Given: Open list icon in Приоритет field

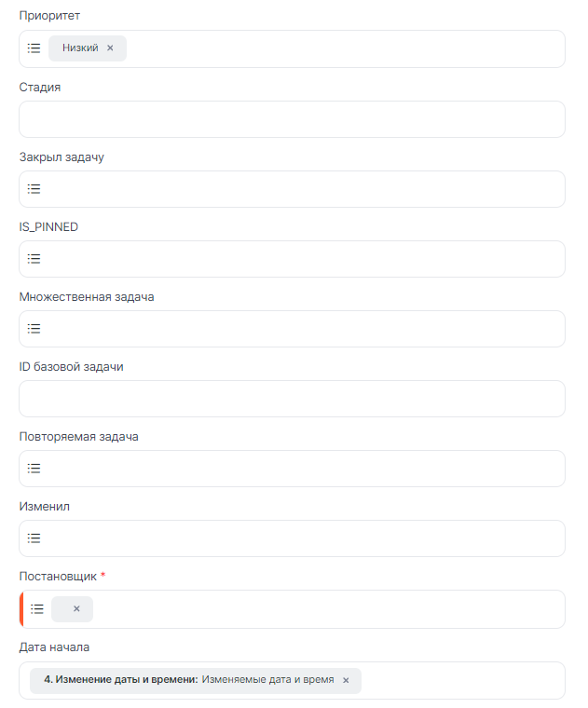Looking at the screenshot, I should pos(34,48).
